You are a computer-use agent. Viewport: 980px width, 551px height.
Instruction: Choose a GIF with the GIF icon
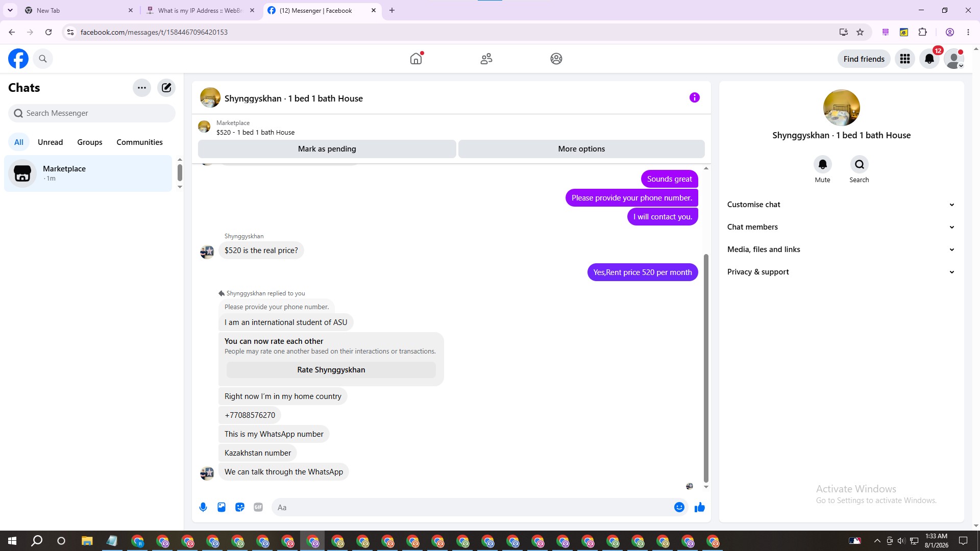point(258,507)
